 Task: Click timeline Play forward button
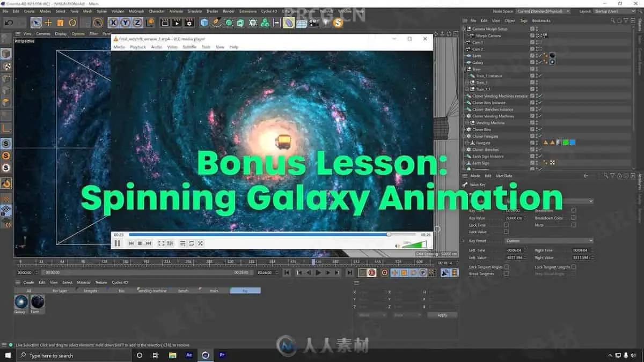click(x=318, y=272)
